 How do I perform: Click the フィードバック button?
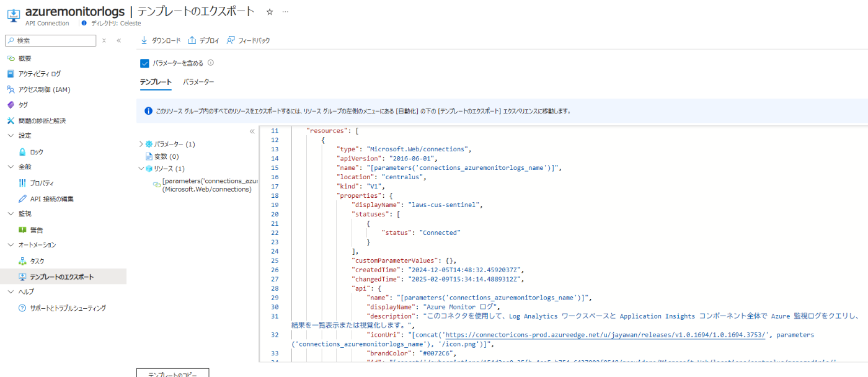coord(248,40)
